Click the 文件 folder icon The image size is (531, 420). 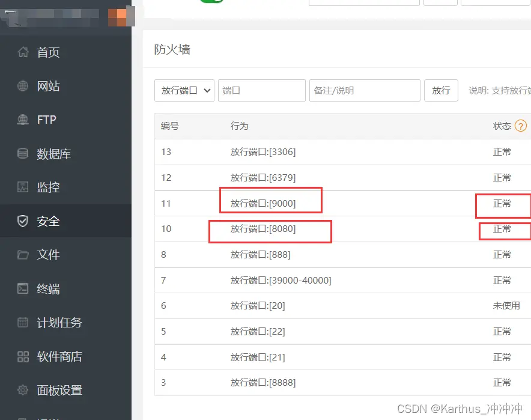23,255
